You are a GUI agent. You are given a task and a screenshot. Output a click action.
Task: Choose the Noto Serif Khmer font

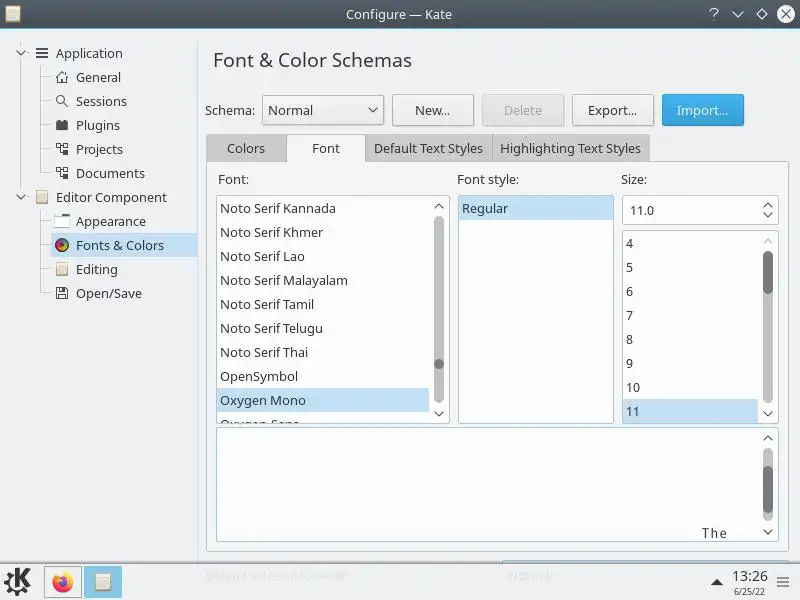[322, 232]
